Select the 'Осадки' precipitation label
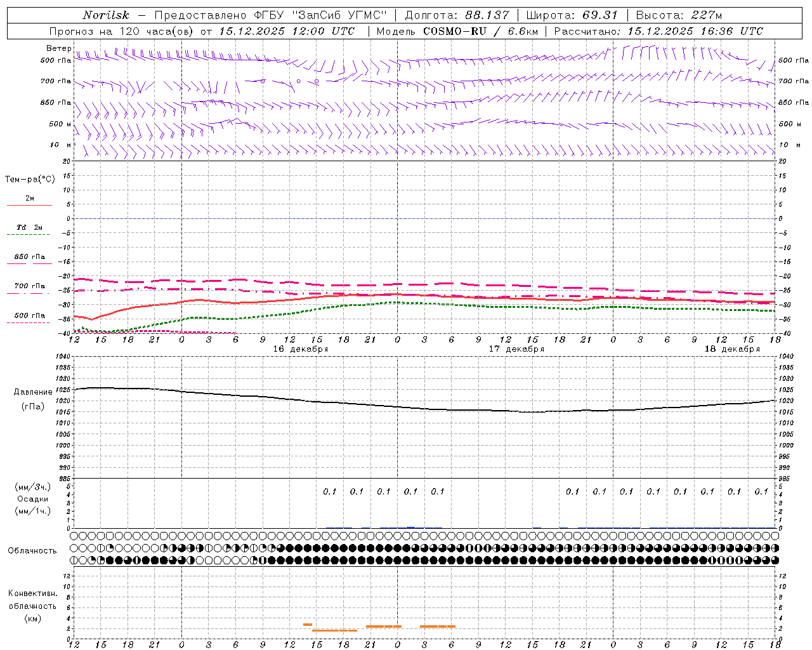Screen dimensions: 812x650 tap(33, 499)
